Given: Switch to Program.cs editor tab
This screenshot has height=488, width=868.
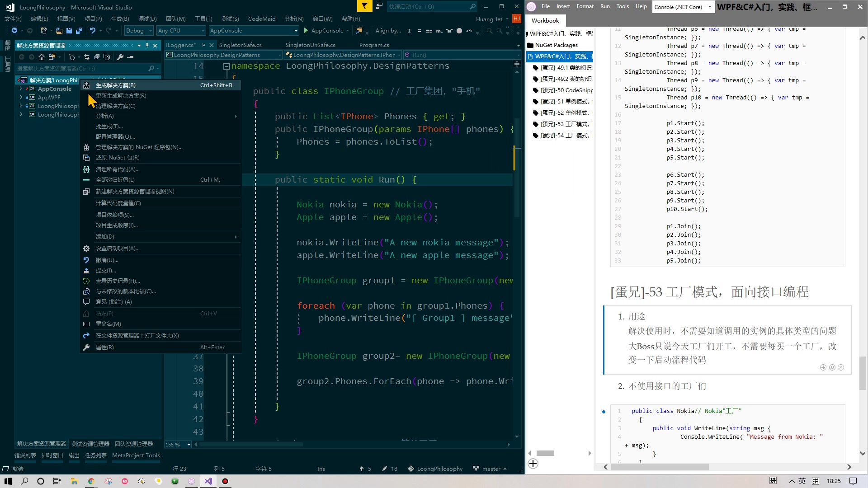Looking at the screenshot, I should [374, 45].
